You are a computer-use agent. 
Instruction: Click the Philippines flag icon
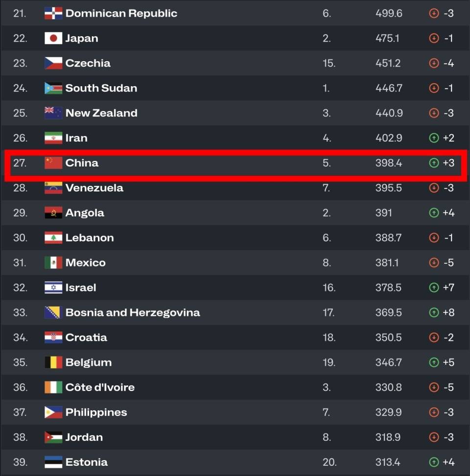click(x=53, y=412)
